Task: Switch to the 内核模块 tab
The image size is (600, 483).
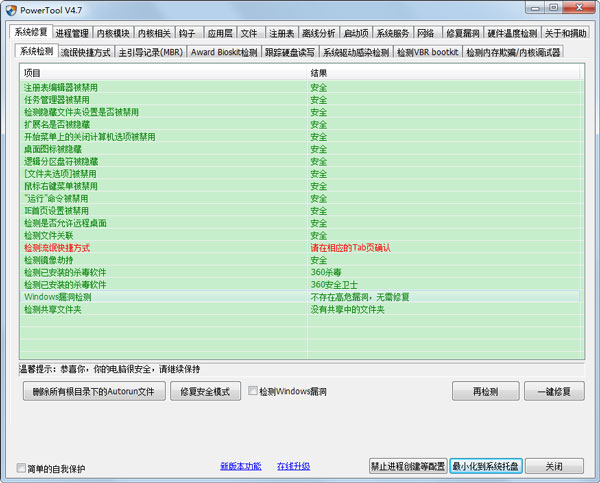Action: click(113, 33)
